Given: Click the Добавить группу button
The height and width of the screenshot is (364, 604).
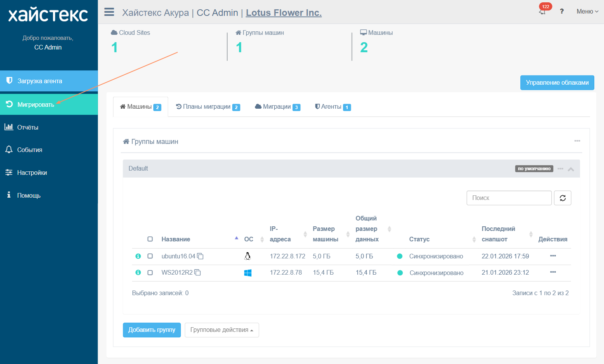Looking at the screenshot, I should coord(152,330).
